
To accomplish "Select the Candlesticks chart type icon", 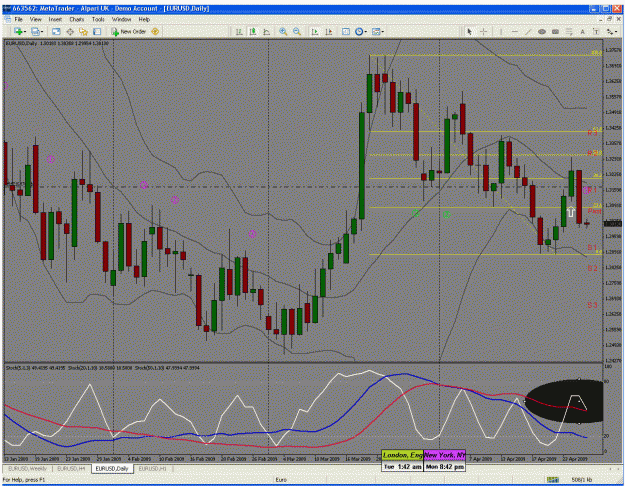I will (x=253, y=31).
